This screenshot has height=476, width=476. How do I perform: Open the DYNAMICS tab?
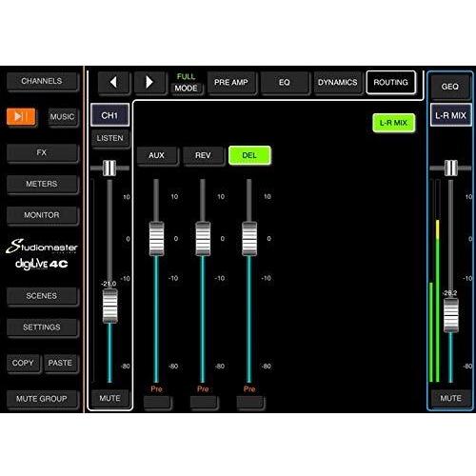337,83
